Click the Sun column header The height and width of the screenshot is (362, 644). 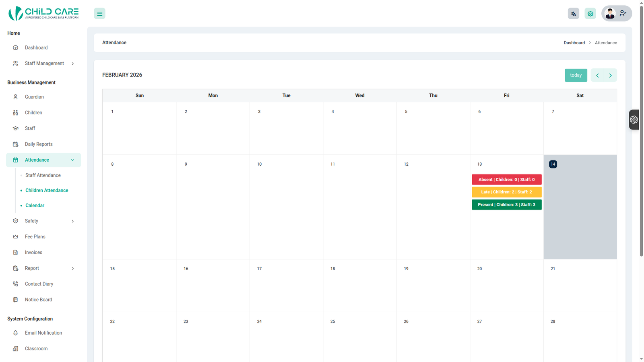[140, 95]
